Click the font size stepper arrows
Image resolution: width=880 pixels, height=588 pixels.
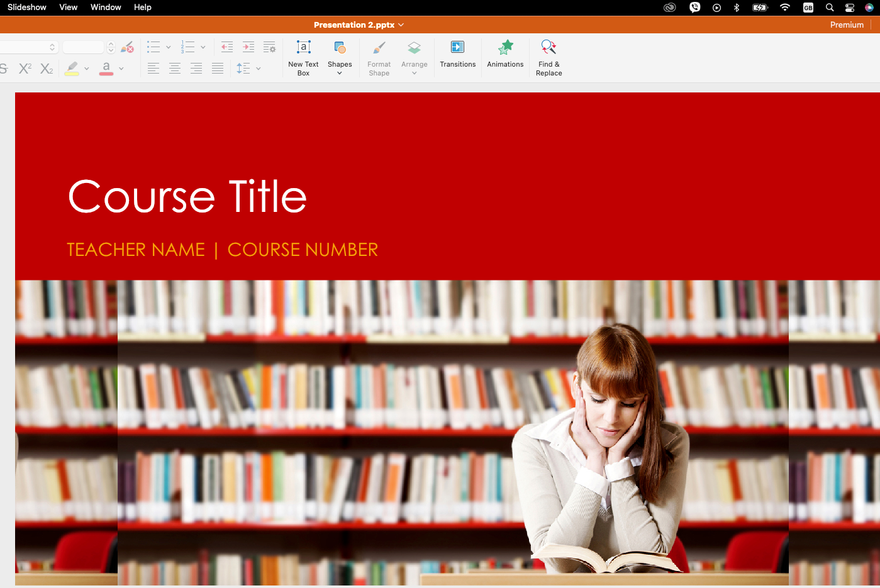[111, 47]
